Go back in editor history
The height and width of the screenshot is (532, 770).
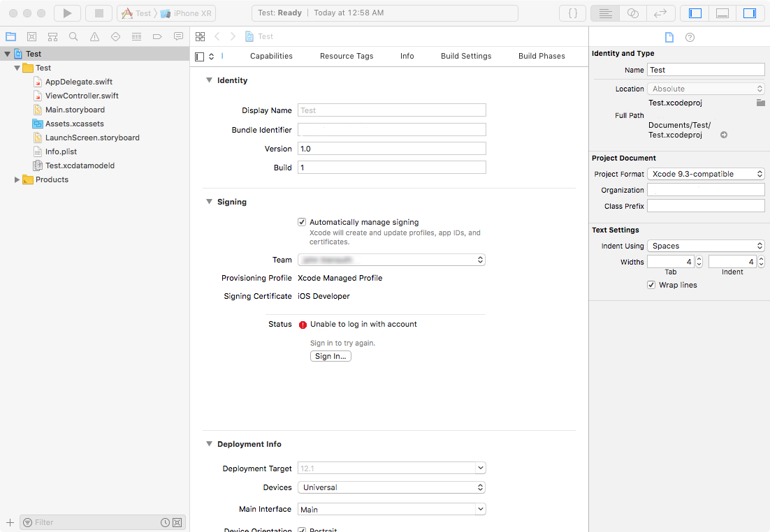[x=217, y=36]
